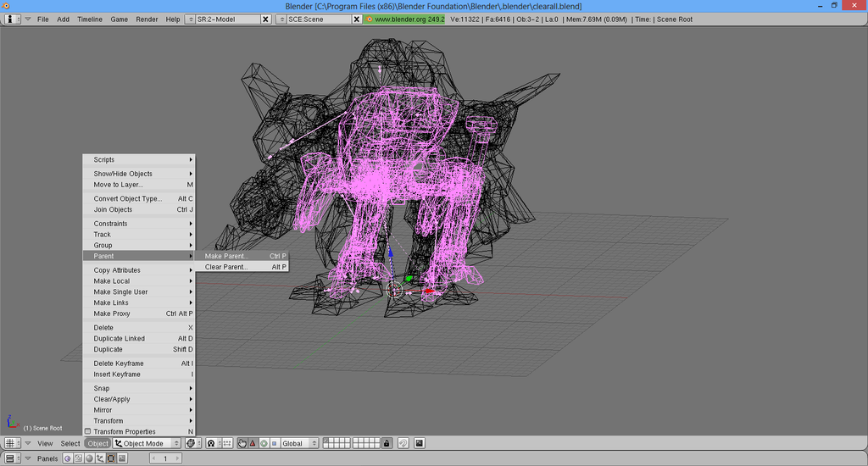Open the Script panel context

tap(79, 458)
